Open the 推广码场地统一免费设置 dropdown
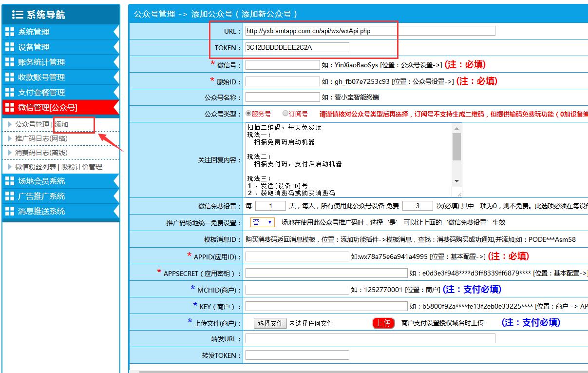 pyautogui.click(x=263, y=222)
